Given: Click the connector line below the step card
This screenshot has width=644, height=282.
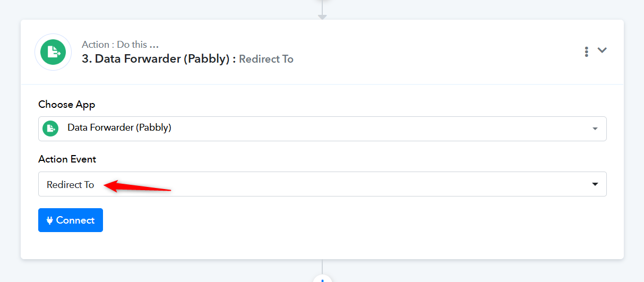Looking at the screenshot, I should tap(322, 267).
